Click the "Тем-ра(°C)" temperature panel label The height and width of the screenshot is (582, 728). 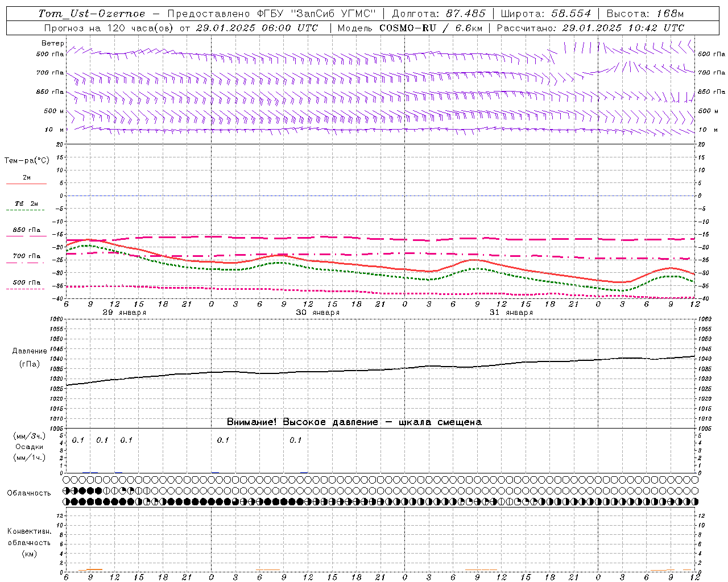(27, 161)
